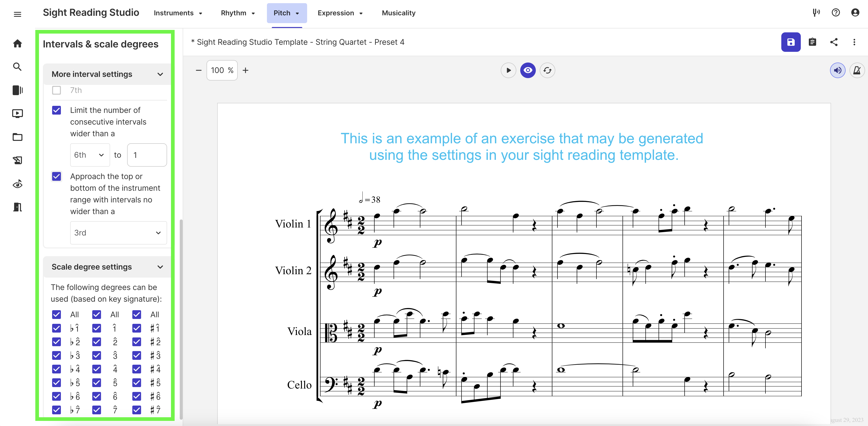Open the Instruments menu
Image resolution: width=868 pixels, height=426 pixels.
178,13
